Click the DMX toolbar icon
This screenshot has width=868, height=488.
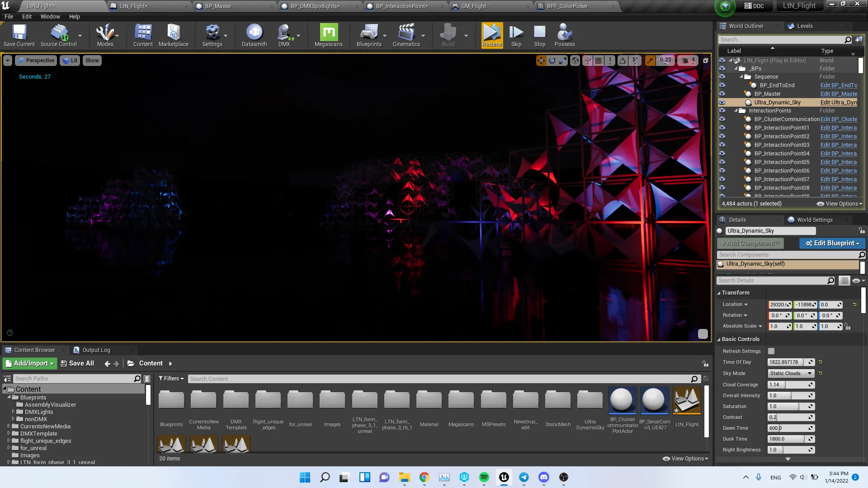(284, 35)
